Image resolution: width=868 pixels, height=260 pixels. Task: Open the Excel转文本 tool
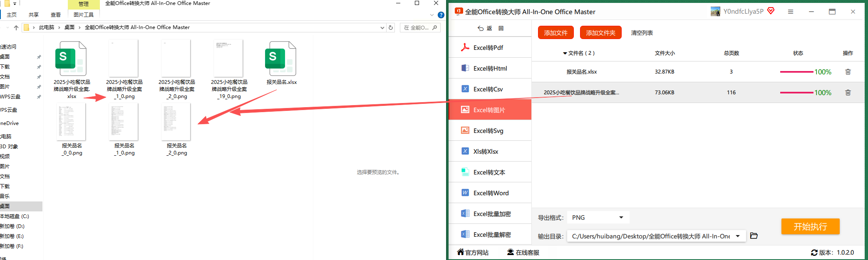click(490, 172)
